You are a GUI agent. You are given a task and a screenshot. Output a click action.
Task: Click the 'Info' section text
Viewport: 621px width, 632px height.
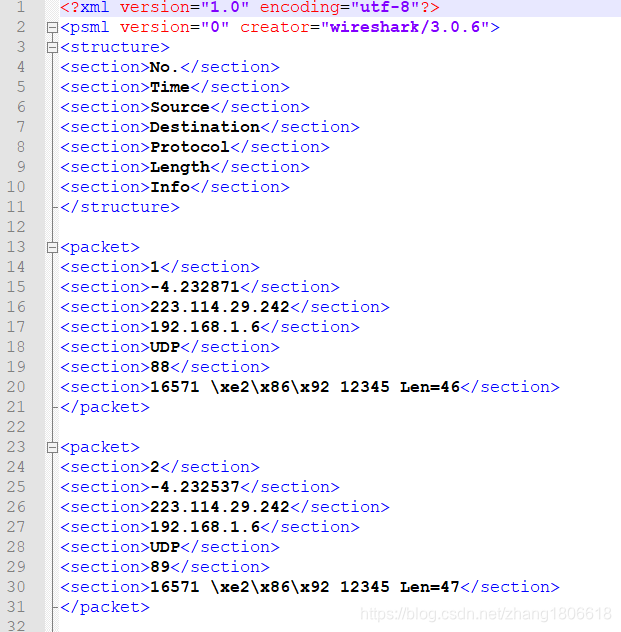click(170, 187)
